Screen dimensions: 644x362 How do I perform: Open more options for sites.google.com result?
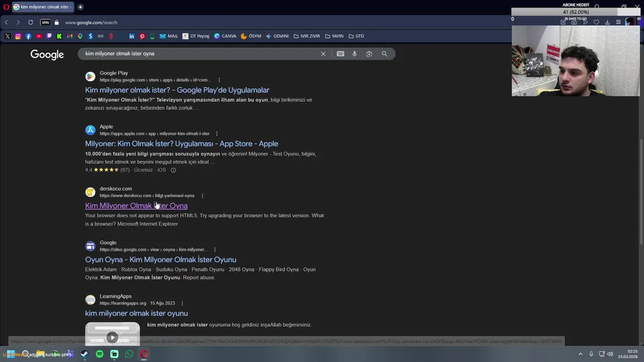215,249
